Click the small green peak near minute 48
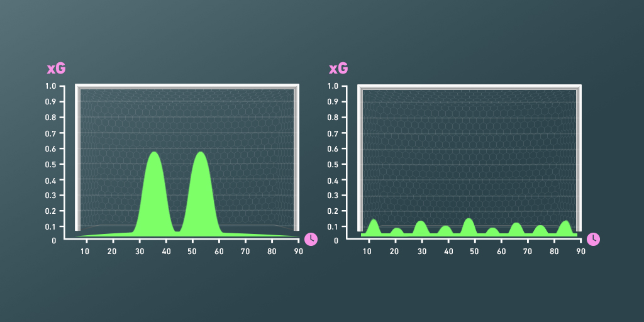The height and width of the screenshot is (322, 644). [x=469, y=226]
